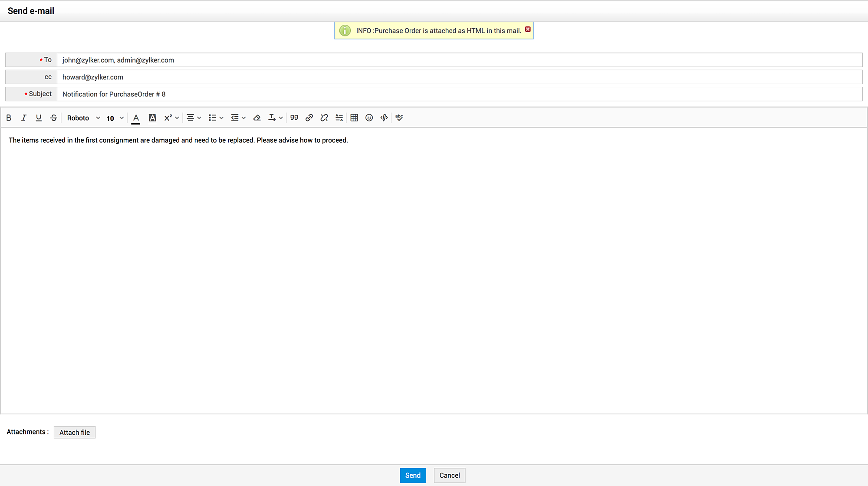Open the Roboto font family dropdown
The width and height of the screenshot is (868, 486).
83,118
